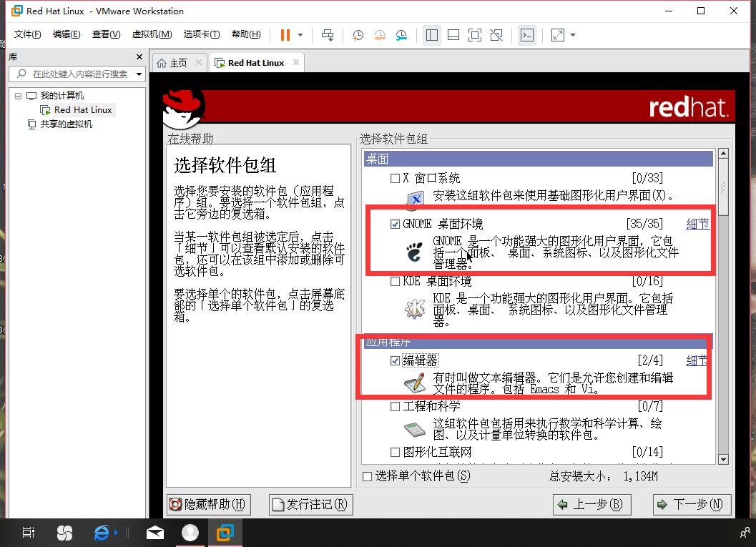
Task: Click the package list scrollbar down arrow
Action: [723, 459]
